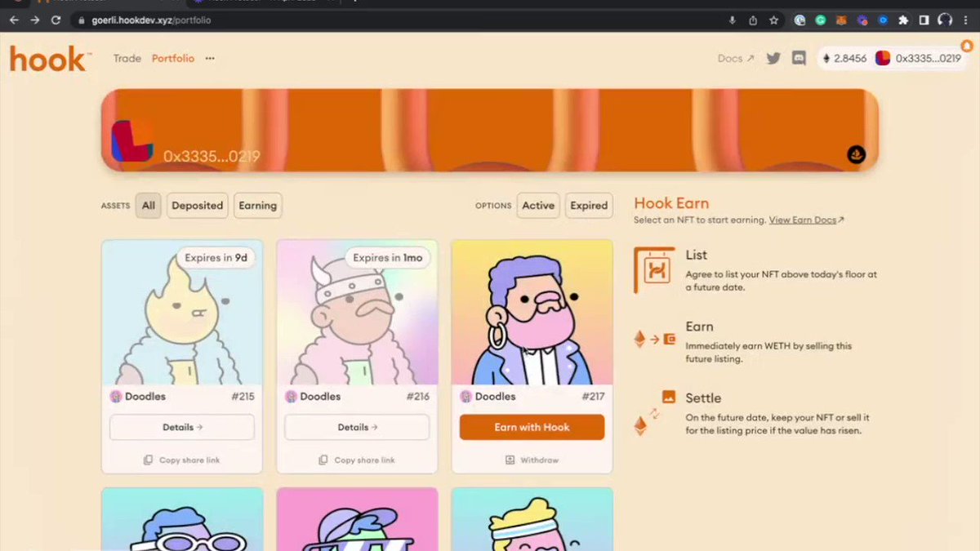The width and height of the screenshot is (980, 551).
Task: Click the wallet address 0x3335...0219 in header
Action: [928, 58]
